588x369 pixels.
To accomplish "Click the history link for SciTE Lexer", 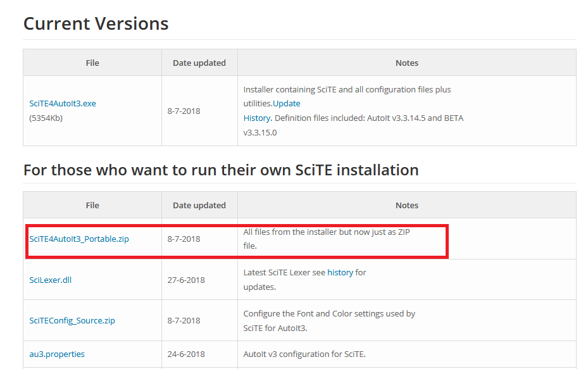I will tap(340, 273).
